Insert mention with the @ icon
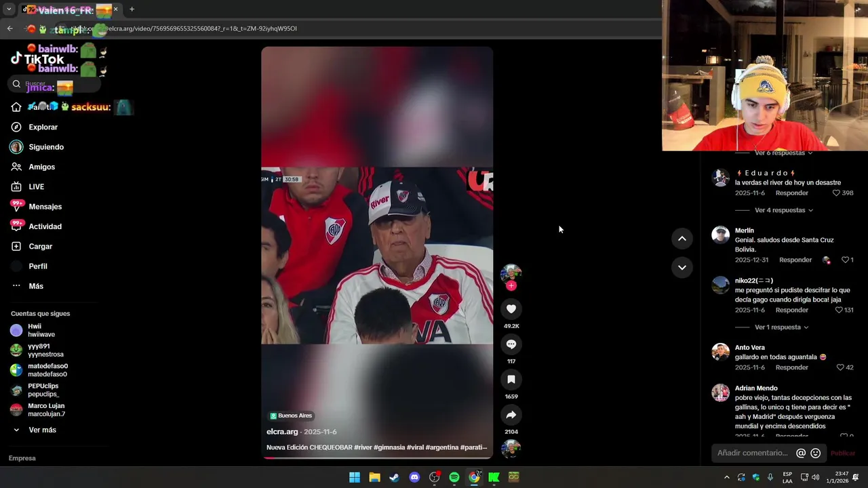868x488 pixels. (x=801, y=453)
